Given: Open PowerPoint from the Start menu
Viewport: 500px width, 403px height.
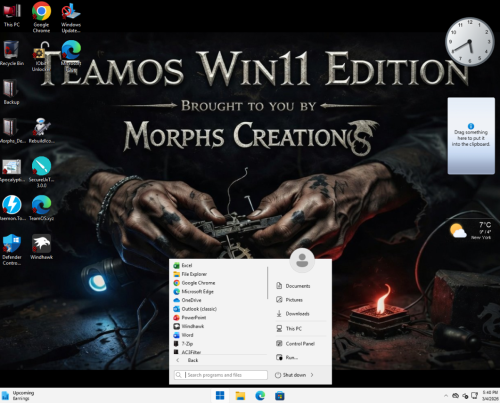Looking at the screenshot, I should (x=219, y=317).
